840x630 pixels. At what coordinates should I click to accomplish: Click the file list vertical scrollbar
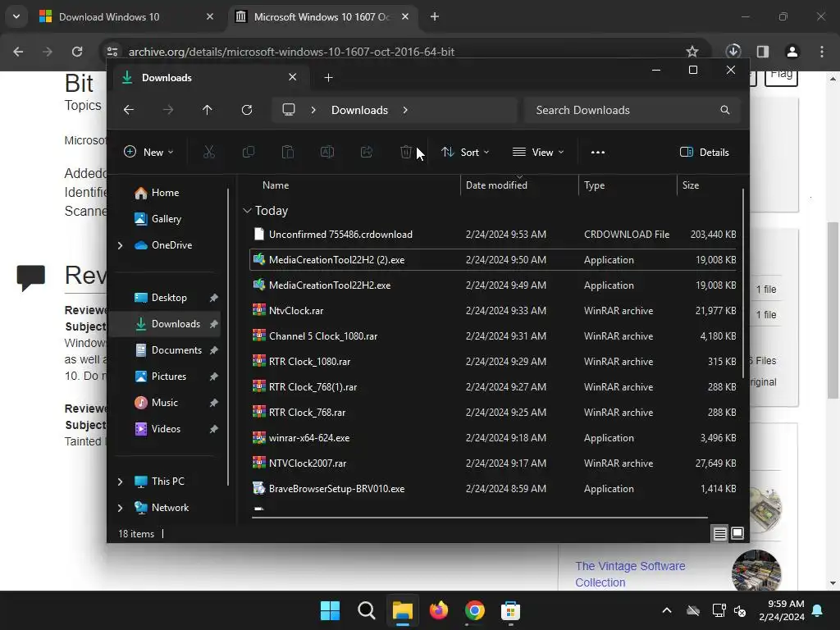(x=743, y=284)
